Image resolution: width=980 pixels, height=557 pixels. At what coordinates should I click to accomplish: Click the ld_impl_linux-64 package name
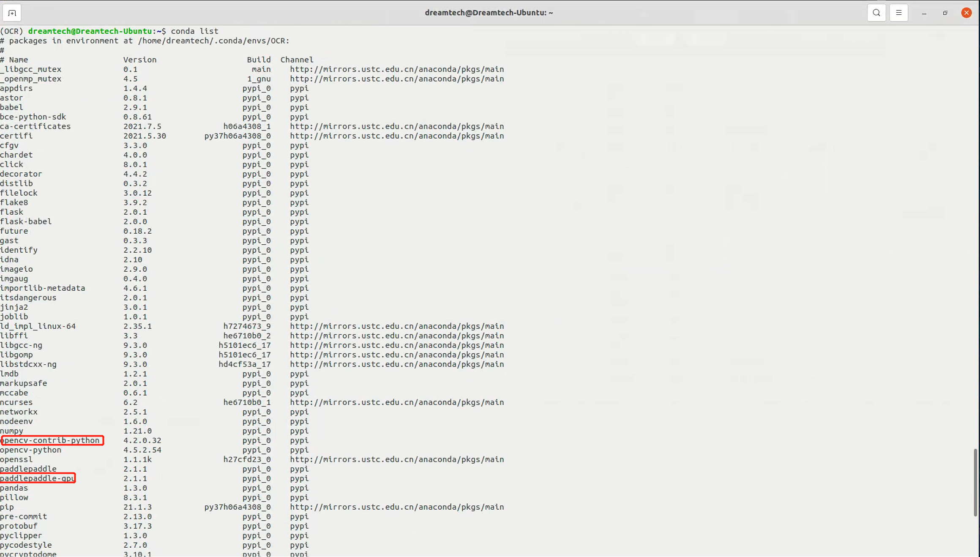(x=38, y=326)
